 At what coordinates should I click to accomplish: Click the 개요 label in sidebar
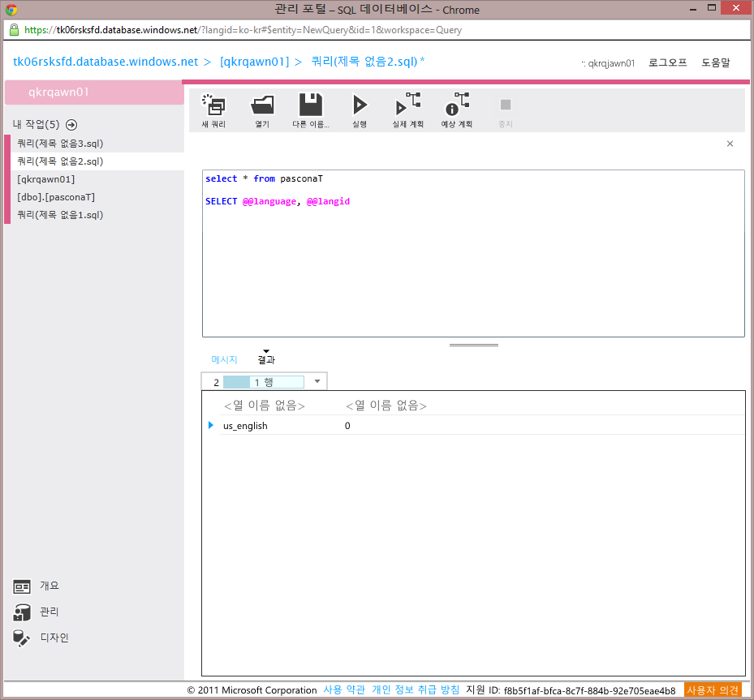pyautogui.click(x=49, y=586)
